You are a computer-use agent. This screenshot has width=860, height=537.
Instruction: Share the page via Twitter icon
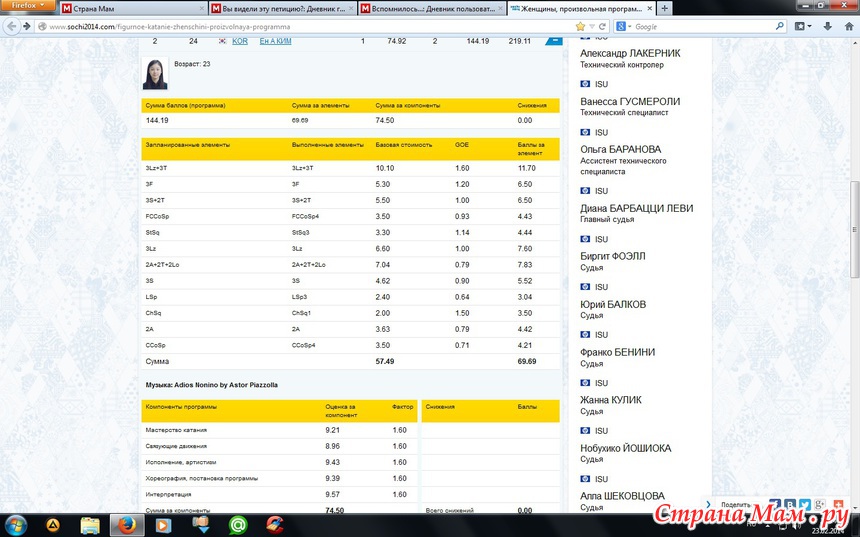[x=805, y=505]
